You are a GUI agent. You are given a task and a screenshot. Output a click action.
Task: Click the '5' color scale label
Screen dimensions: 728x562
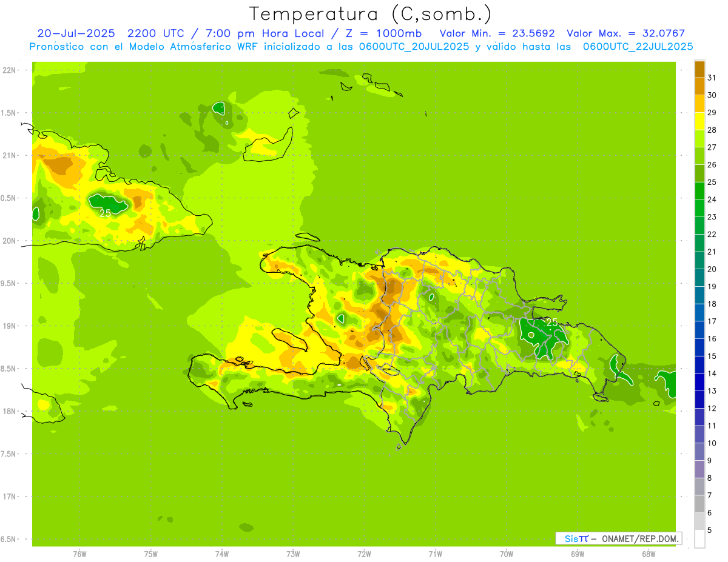[710, 530]
